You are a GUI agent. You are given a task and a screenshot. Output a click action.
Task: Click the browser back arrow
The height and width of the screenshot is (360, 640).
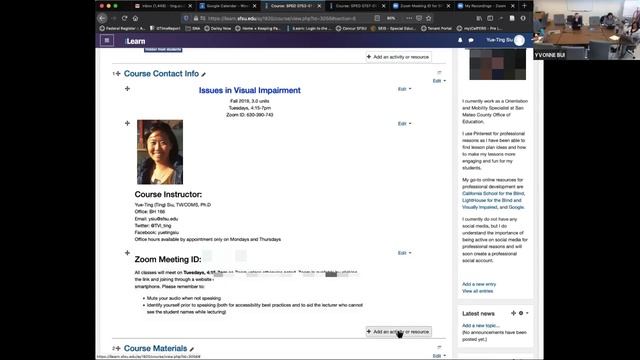[102, 18]
